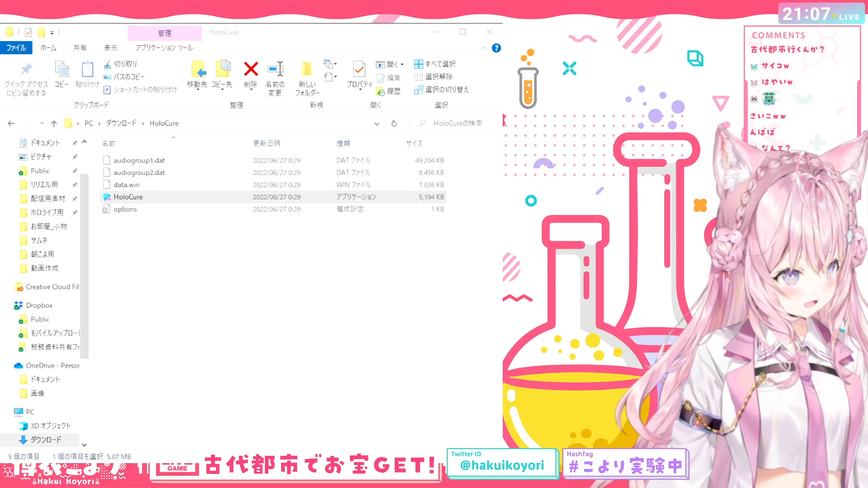Open アプリケーション ツール tab

click(x=164, y=48)
